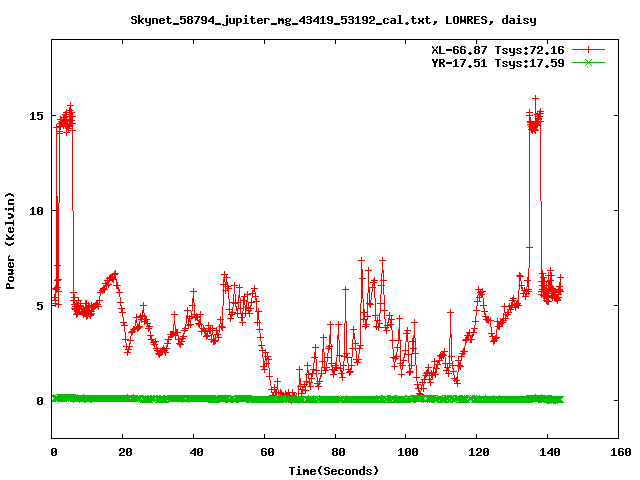Screen dimensions: 640x480
Task: Click the x-axis tick label 80
Action: [x=338, y=452]
